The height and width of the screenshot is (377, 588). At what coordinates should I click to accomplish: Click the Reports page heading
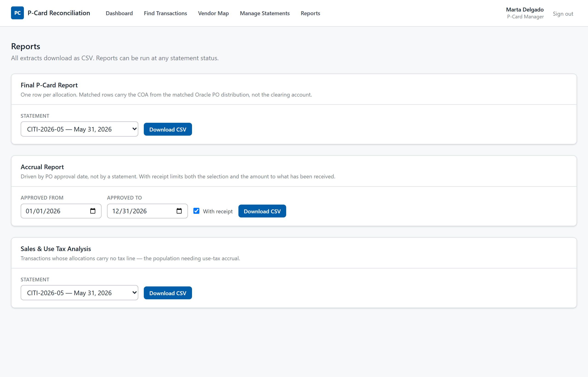[x=26, y=46]
